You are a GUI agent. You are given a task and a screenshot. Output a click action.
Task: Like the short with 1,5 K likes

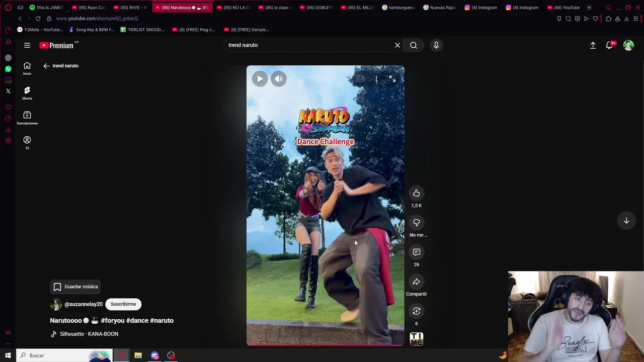417,193
